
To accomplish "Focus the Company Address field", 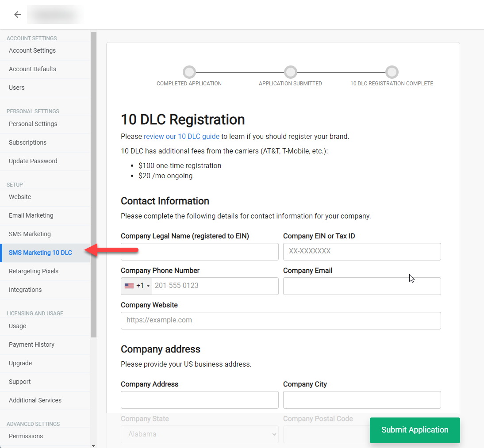I will click(200, 400).
